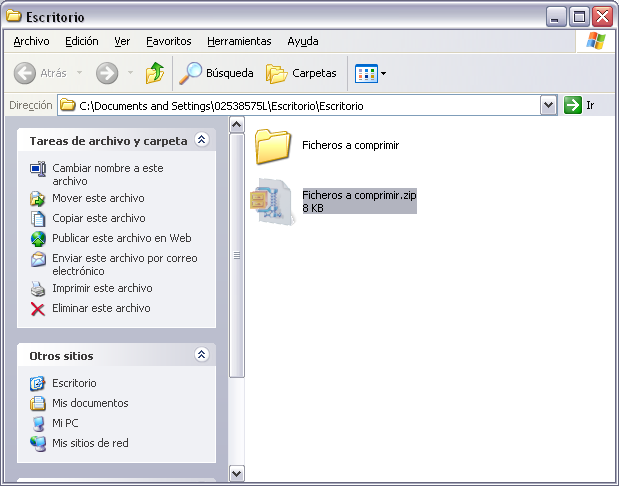
Task: Click the Views (Vistas) icon
Action: pos(366,73)
